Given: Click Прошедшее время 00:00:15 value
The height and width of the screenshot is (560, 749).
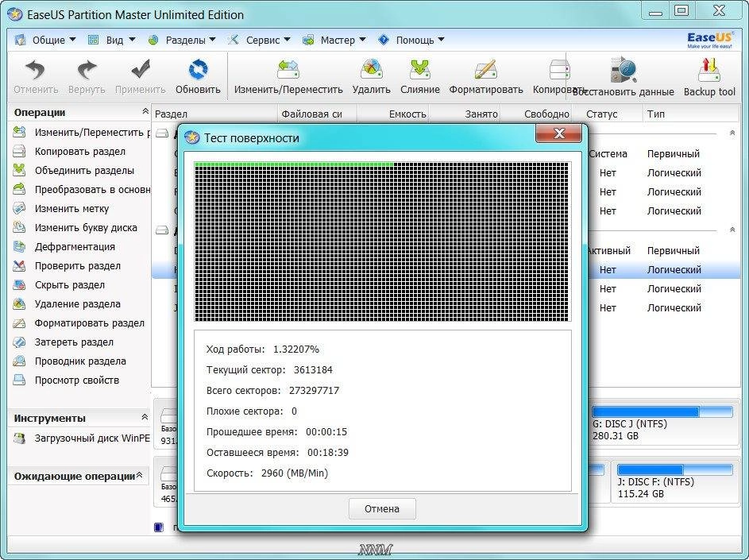Looking at the screenshot, I should point(326,432).
